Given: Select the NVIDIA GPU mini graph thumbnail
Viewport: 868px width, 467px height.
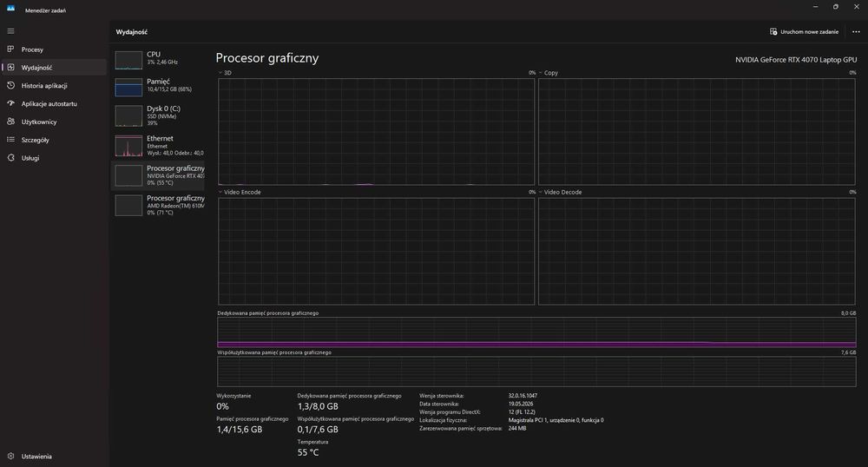Looking at the screenshot, I should click(128, 176).
